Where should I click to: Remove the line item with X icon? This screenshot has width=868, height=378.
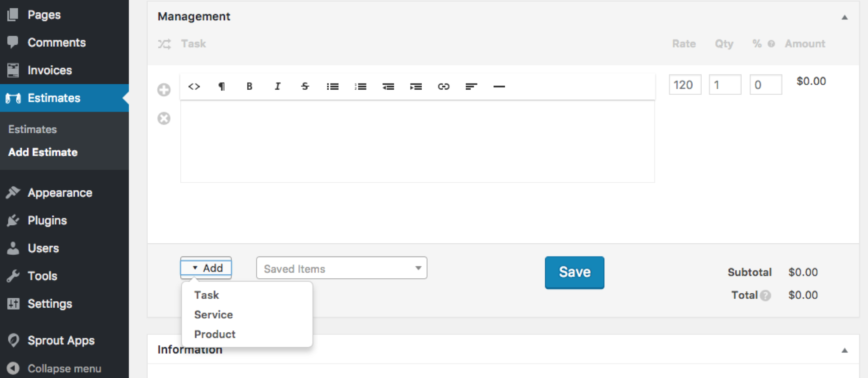[164, 118]
